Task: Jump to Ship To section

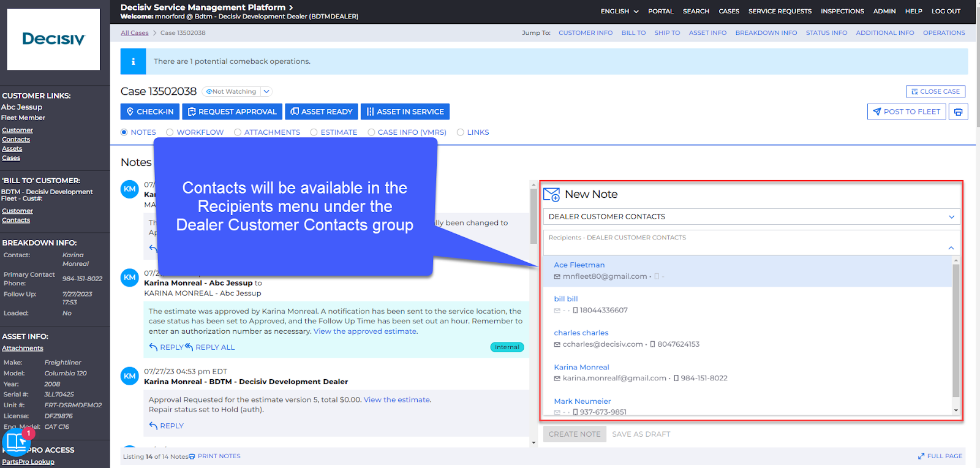Action: click(x=667, y=33)
